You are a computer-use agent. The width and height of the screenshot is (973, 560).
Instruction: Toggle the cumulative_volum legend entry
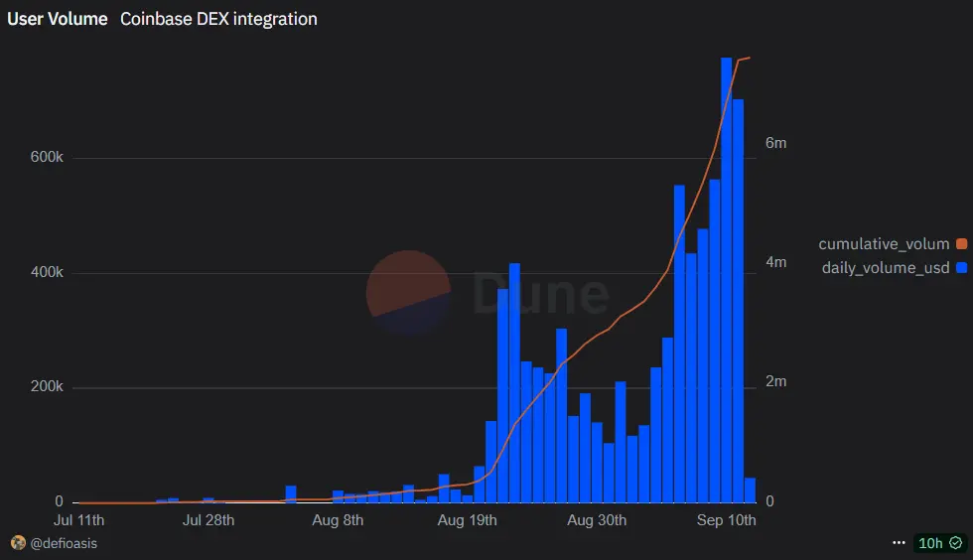coord(893,244)
